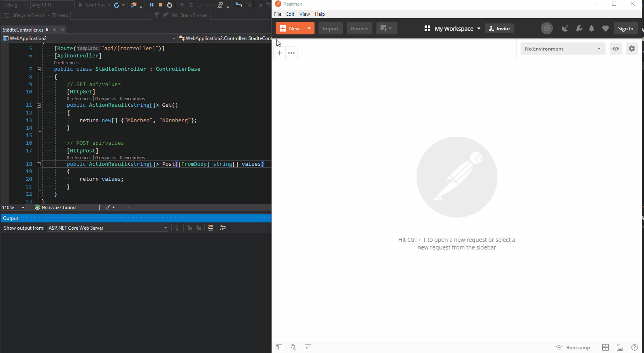
Task: Toggle two-pane layout icon in Postman footer
Action: coord(606,347)
